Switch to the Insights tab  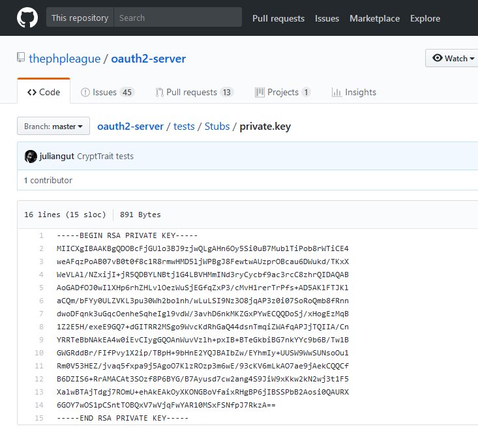(x=354, y=92)
